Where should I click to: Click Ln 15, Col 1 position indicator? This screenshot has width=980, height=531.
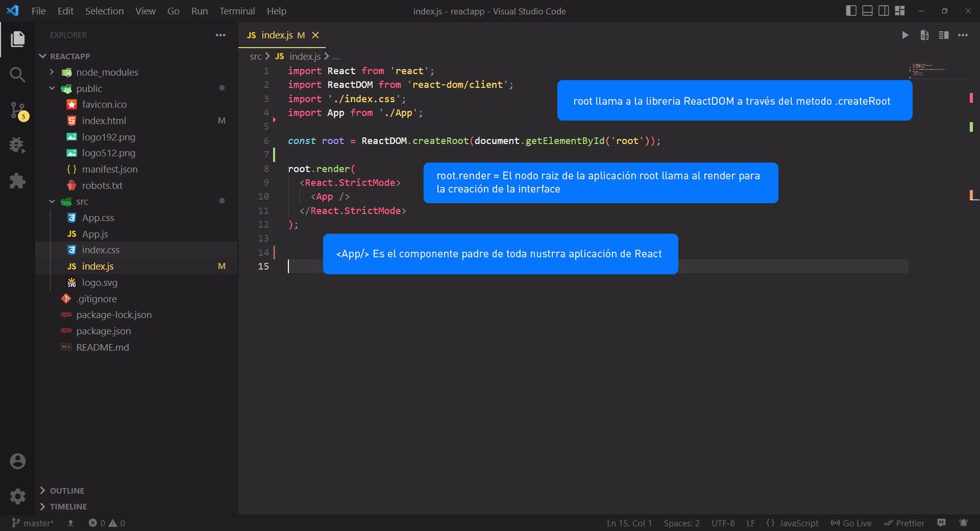(x=629, y=523)
